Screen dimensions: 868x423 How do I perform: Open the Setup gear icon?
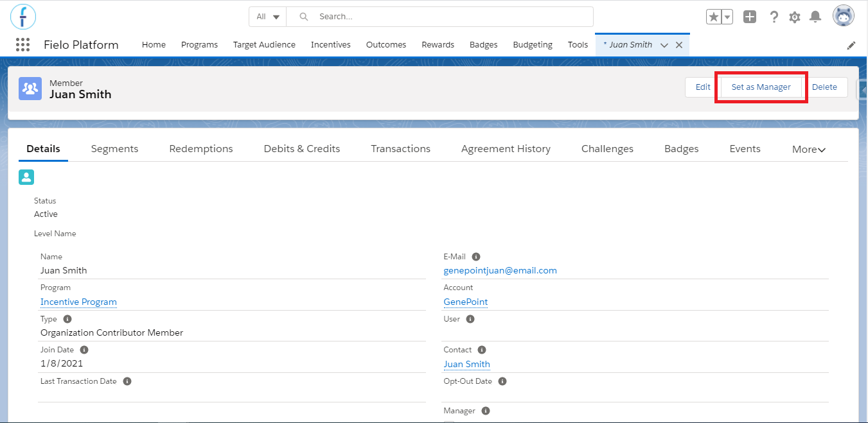click(x=795, y=17)
